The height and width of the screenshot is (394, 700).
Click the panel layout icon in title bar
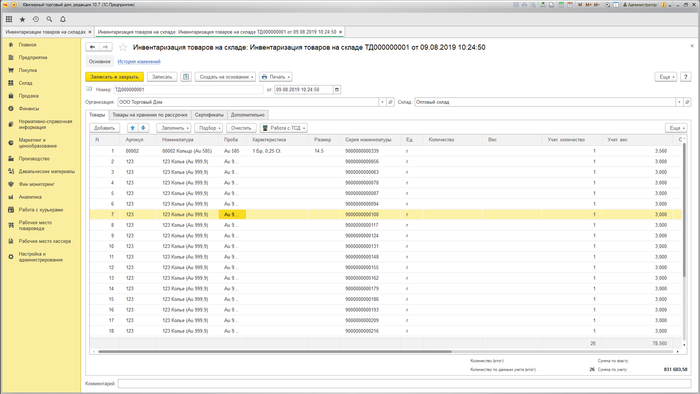point(616,5)
